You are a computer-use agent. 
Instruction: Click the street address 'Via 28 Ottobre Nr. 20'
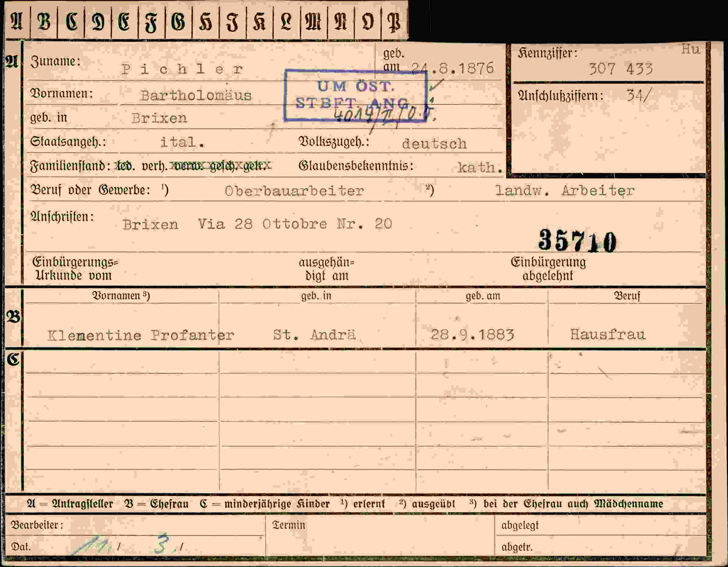[x=295, y=224]
